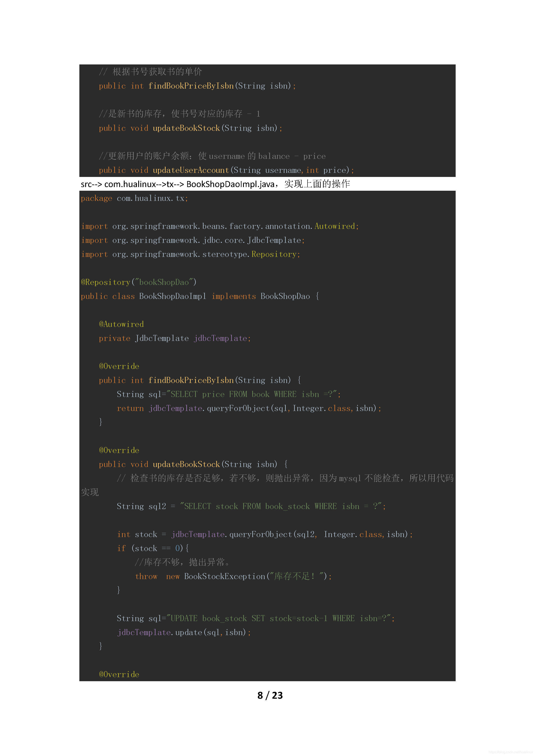Click the jdbcTemplate.update(sql, isbn) call
This screenshot has width=535, height=756.
184,633
